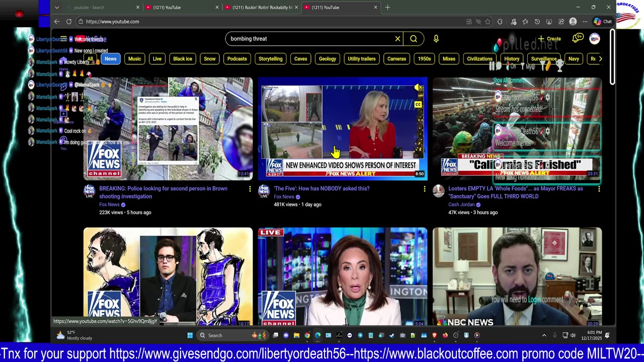Select the Civilizations category chip
Screen dimensions: 644x362
(479, 59)
